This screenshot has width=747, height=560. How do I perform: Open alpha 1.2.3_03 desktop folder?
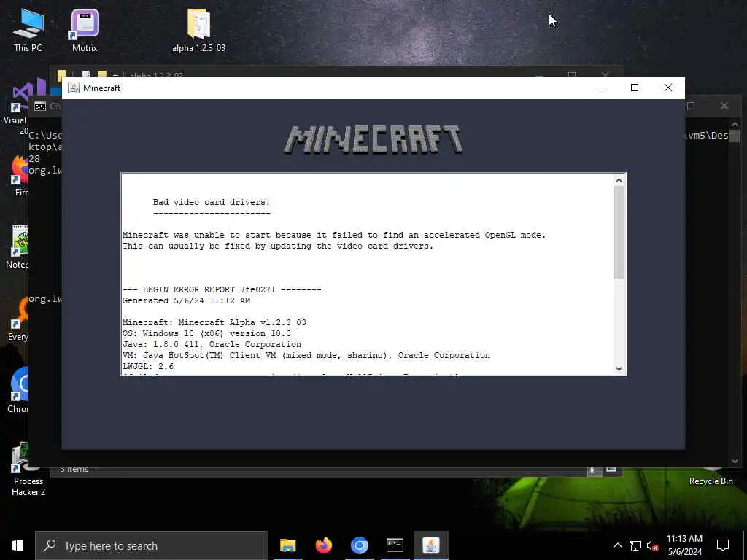(198, 29)
